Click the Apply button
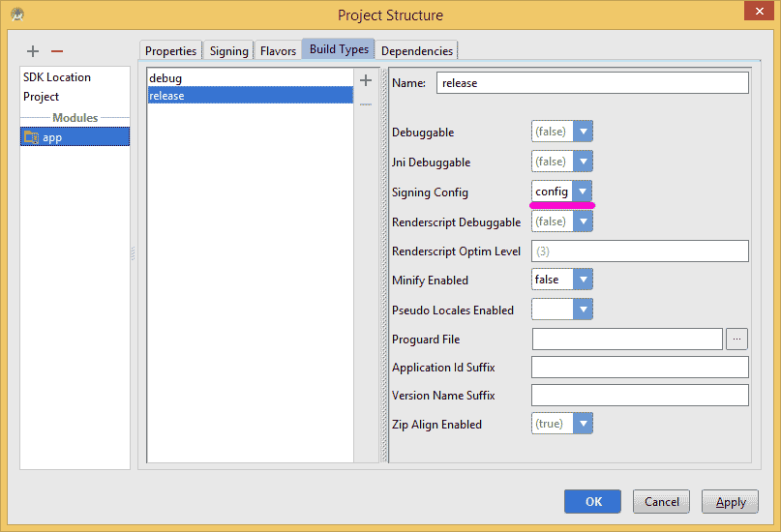 731,501
